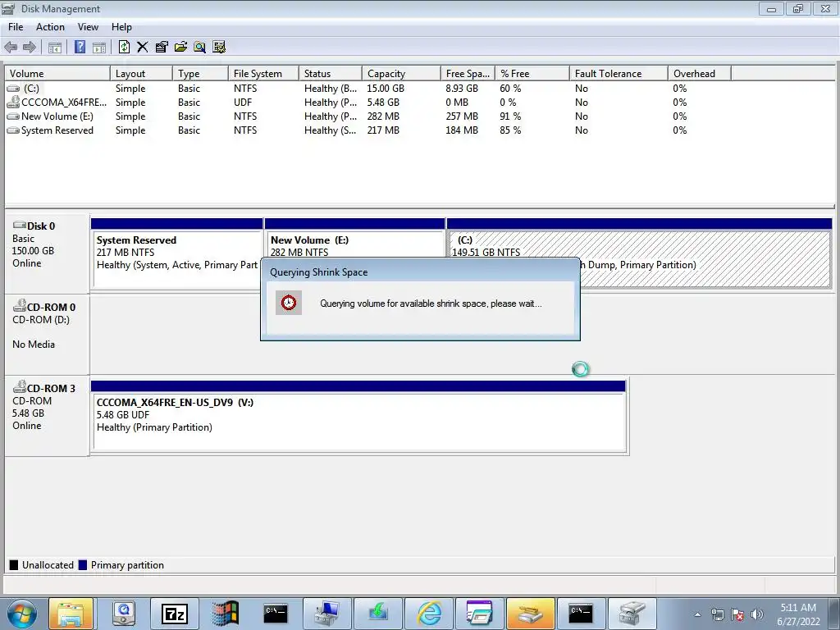
Task: Show hidden tray icons arrow
Action: point(697,615)
